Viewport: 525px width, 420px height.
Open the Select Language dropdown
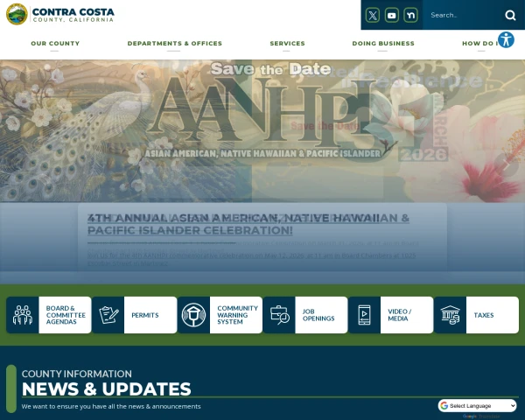(477, 406)
